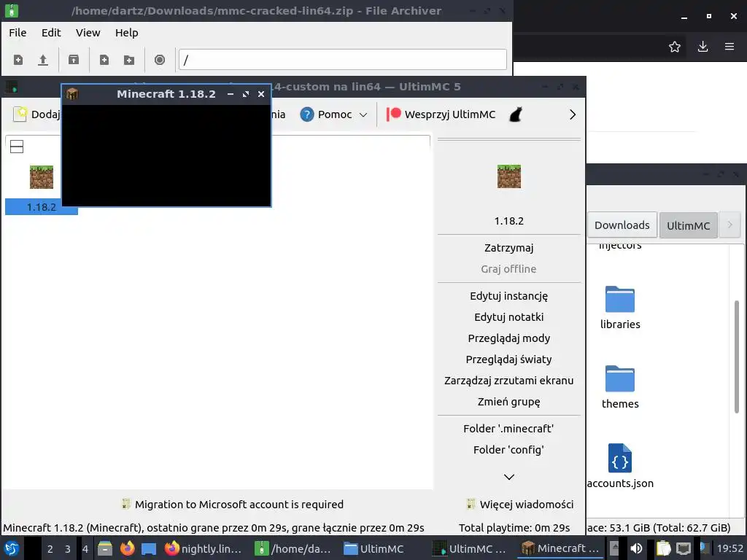Viewport: 747px width, 560px height.
Task: Switch to nightly.lin… Firefox taskbar item
Action: pyautogui.click(x=203, y=548)
